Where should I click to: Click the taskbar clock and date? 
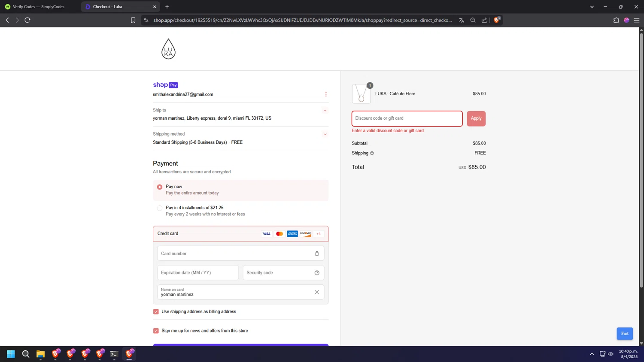(x=629, y=354)
